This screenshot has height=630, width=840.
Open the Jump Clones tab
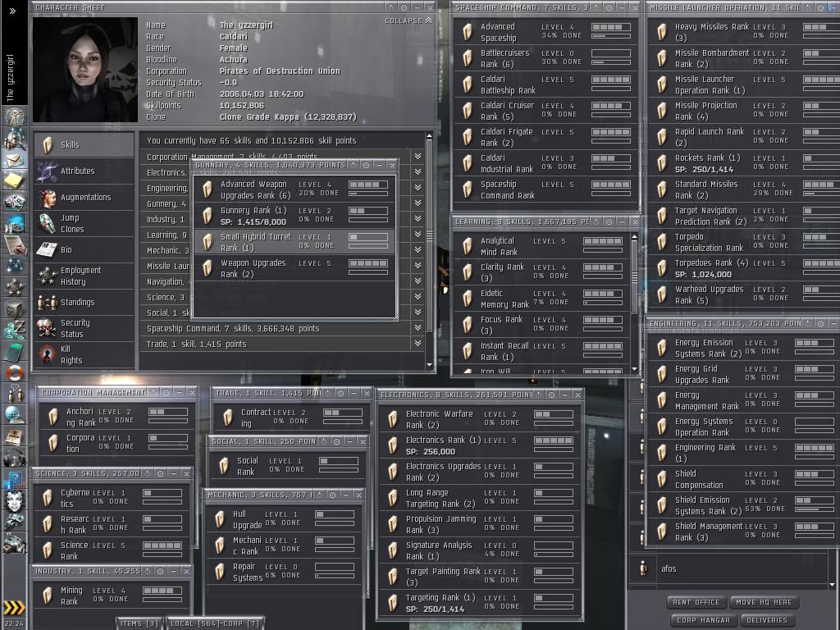point(84,223)
